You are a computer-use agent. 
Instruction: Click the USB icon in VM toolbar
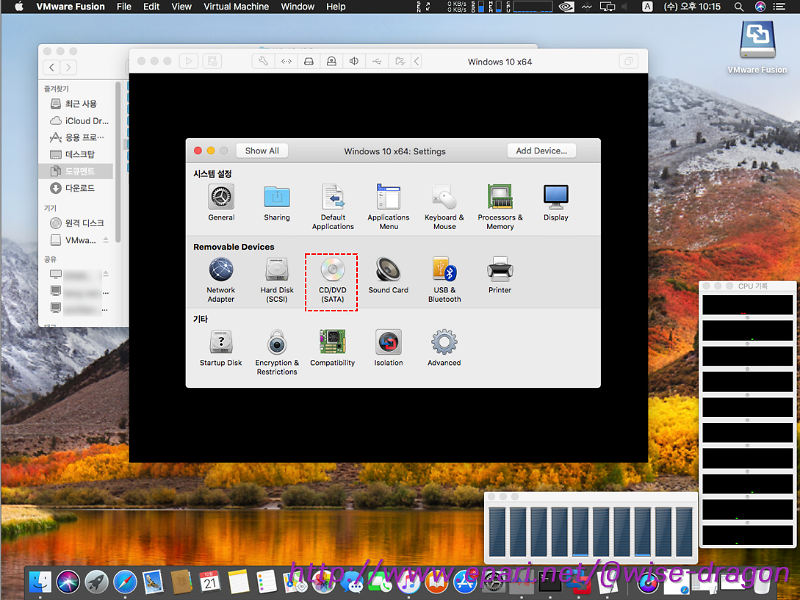pyautogui.click(x=377, y=61)
